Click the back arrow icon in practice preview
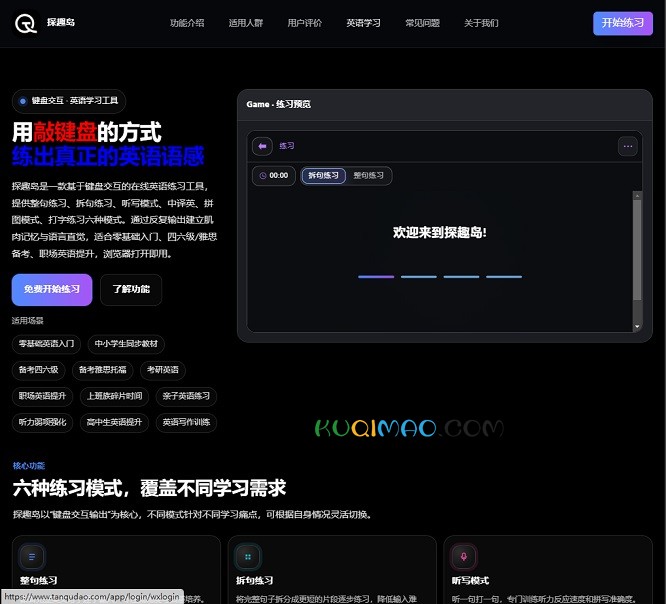The height and width of the screenshot is (604, 666). click(x=262, y=146)
